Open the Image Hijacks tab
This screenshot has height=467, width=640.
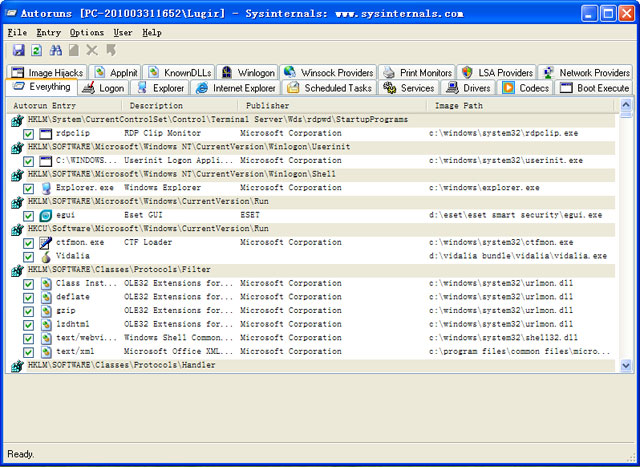pos(47,72)
